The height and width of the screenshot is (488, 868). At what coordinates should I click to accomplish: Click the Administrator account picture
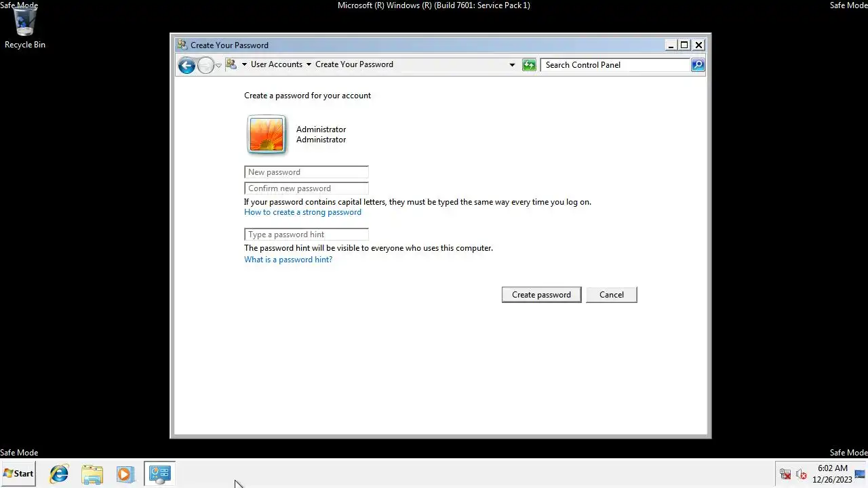point(267,134)
